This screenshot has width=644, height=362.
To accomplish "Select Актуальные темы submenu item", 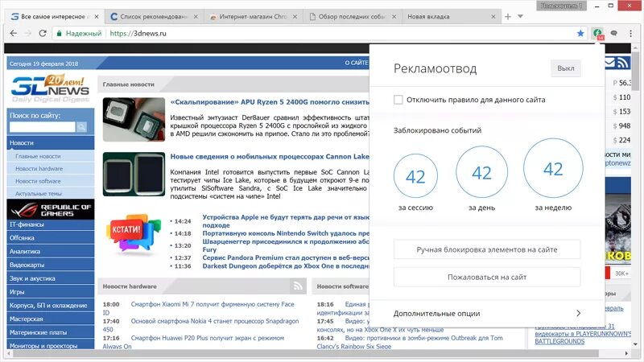I will click(38, 193).
